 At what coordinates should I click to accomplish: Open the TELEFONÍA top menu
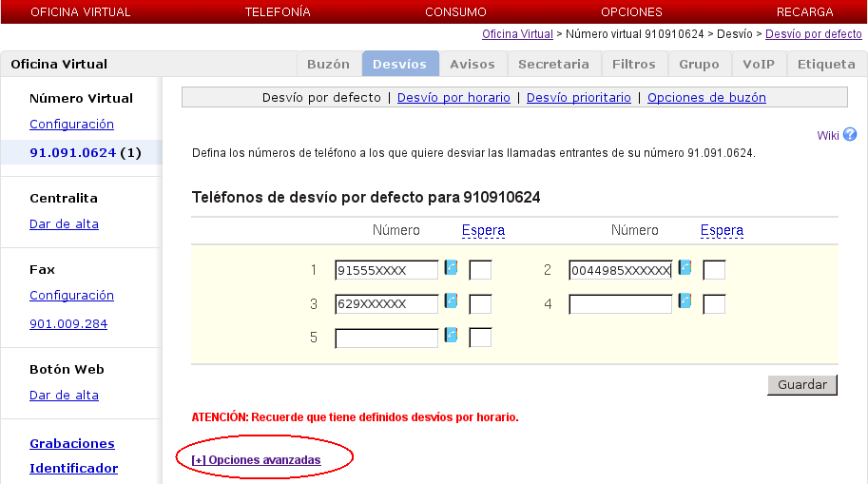coord(278,12)
